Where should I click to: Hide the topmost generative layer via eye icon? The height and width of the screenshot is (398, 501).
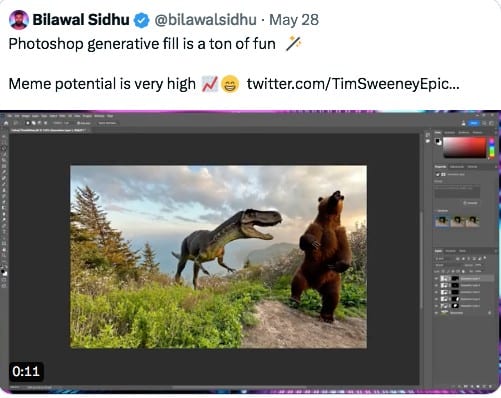(x=436, y=278)
